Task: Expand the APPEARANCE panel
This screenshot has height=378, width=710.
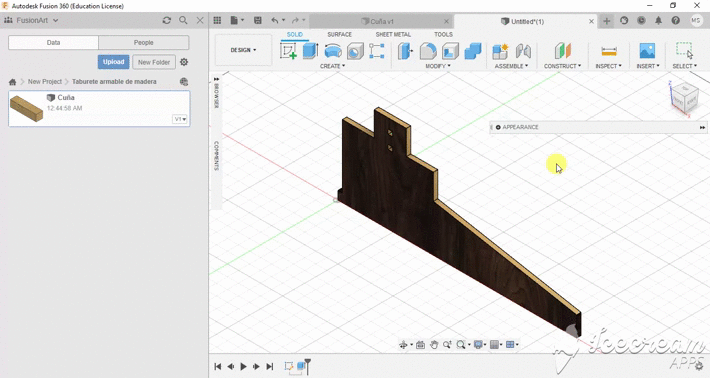Action: 702,128
